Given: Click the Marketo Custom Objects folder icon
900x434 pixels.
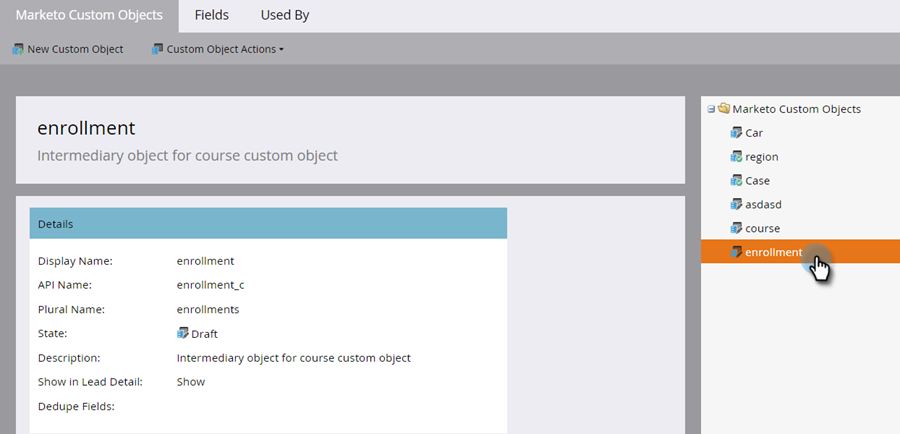Looking at the screenshot, I should pyautogui.click(x=723, y=109).
